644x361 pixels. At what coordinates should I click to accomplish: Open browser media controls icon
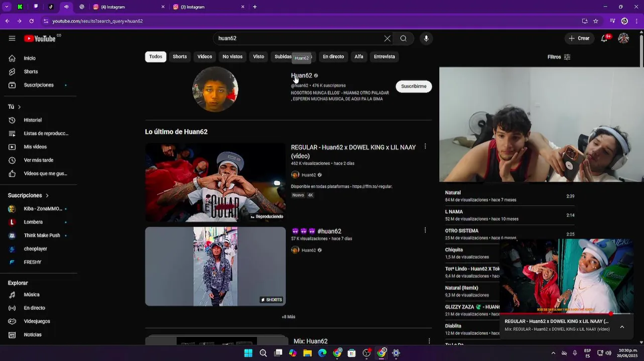pos(612,21)
